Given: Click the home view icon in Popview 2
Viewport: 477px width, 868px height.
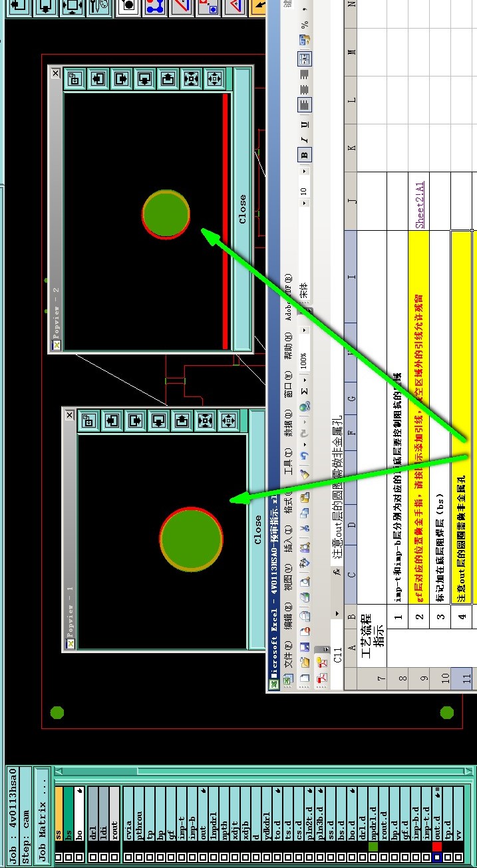Looking at the screenshot, I should tap(73, 78).
